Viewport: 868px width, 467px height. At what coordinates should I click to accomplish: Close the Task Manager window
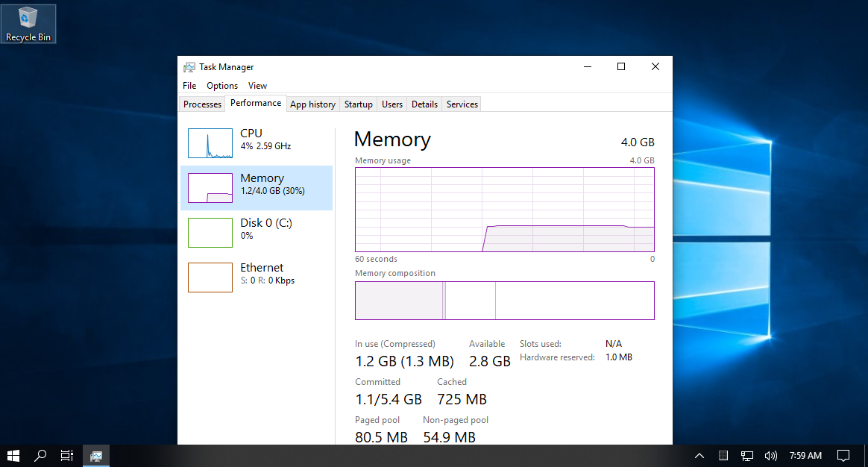coord(655,66)
